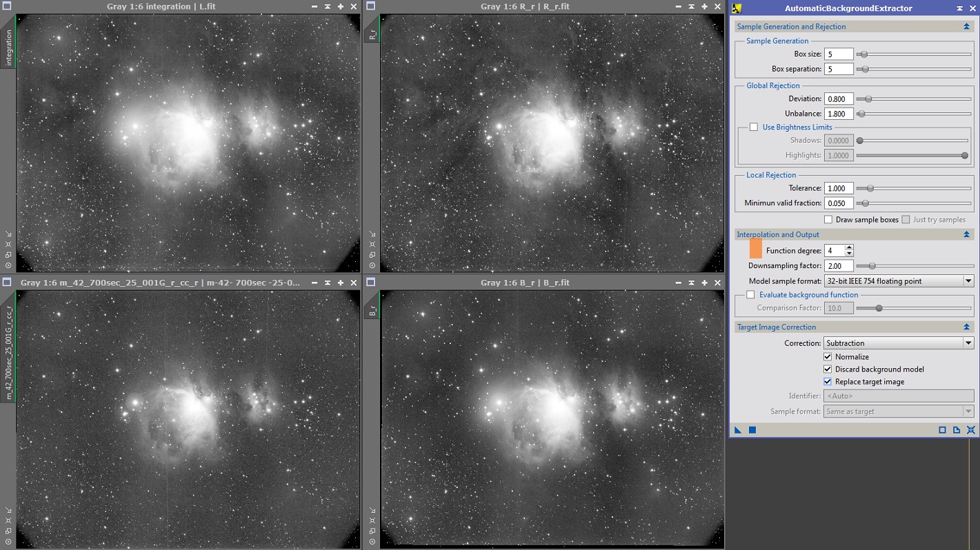
Task: Click the circle icon in the B_r.fit window
Action: coord(372,541)
